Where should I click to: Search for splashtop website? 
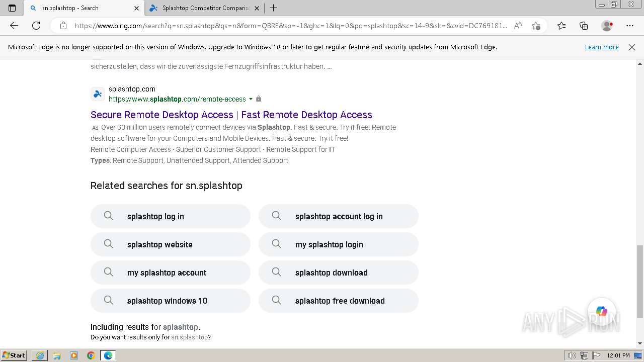(171, 244)
